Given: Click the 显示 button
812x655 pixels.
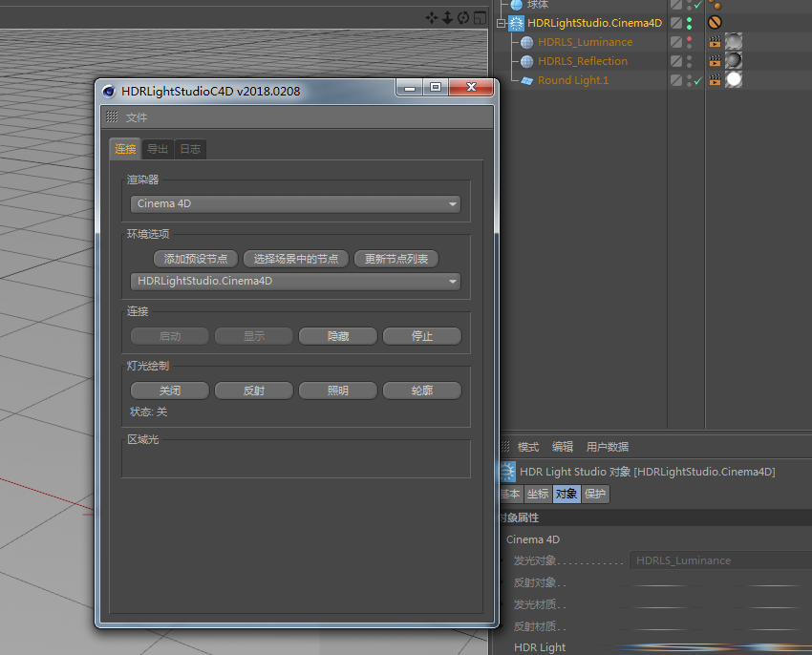Looking at the screenshot, I should tap(254, 336).
